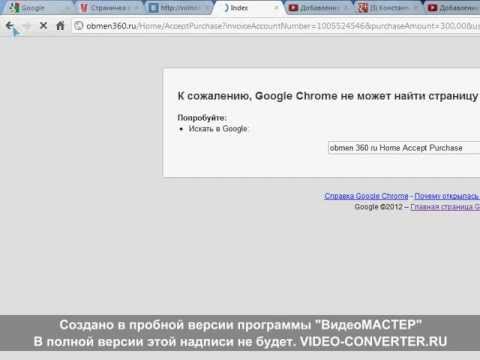The height and width of the screenshot is (360, 480).
Task: Open the [3] Констан tab
Action: coord(388,8)
